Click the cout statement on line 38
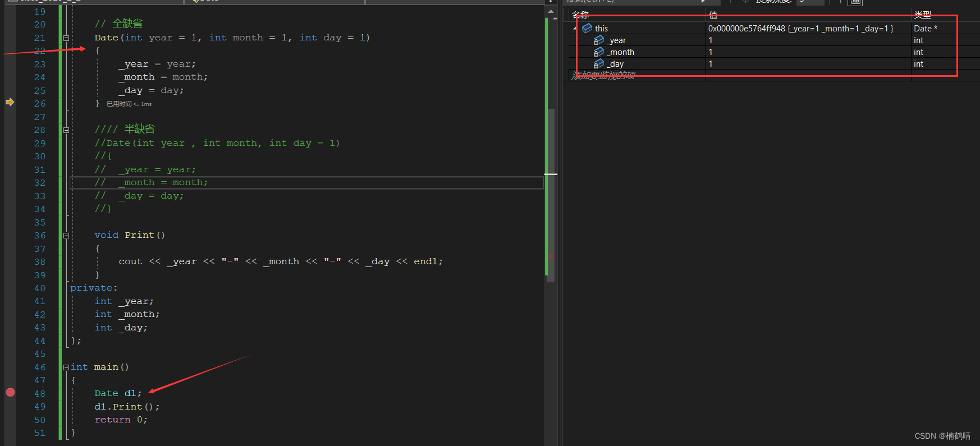Image resolution: width=980 pixels, height=446 pixels. point(281,261)
